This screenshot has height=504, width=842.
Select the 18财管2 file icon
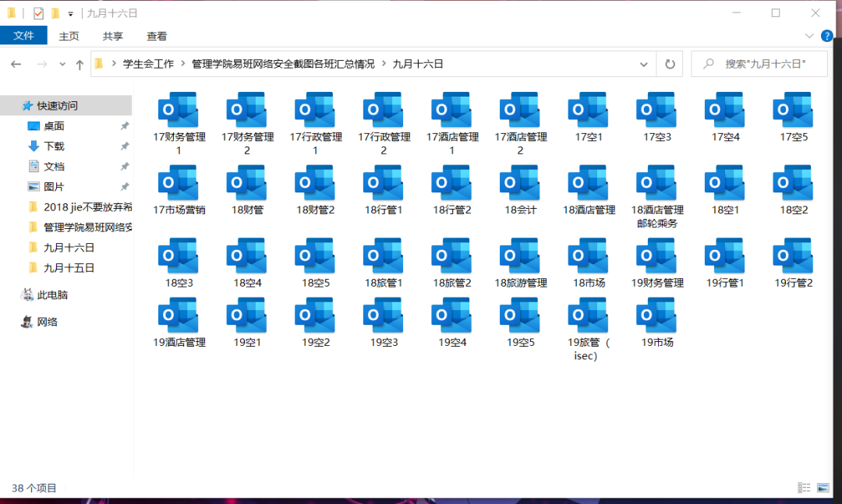pyautogui.click(x=315, y=183)
